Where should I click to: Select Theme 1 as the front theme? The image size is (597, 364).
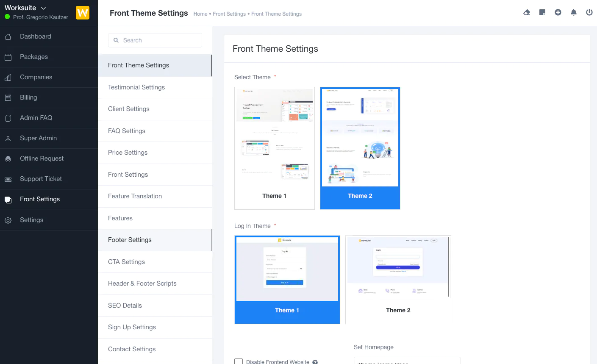275,148
